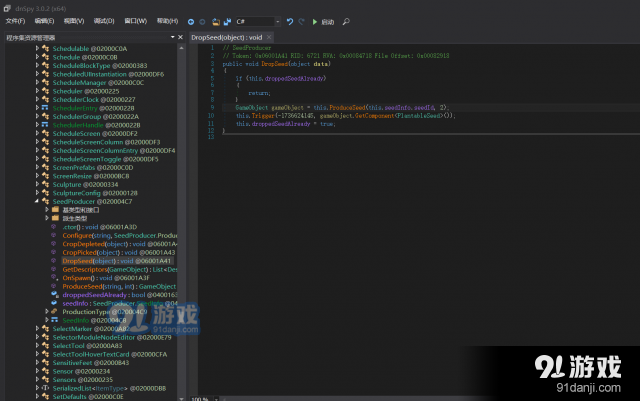
Task: Open the 编辑(E) menu
Action: click(x=44, y=21)
